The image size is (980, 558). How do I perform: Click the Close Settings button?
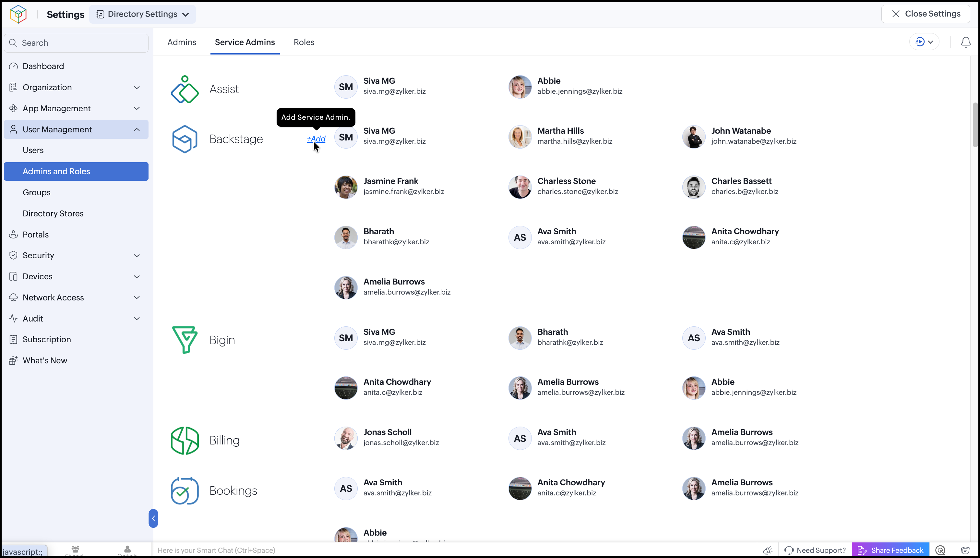[x=926, y=14]
